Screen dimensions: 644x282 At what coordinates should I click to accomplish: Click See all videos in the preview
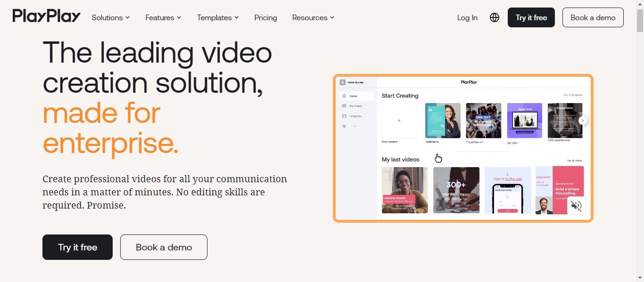(x=574, y=161)
